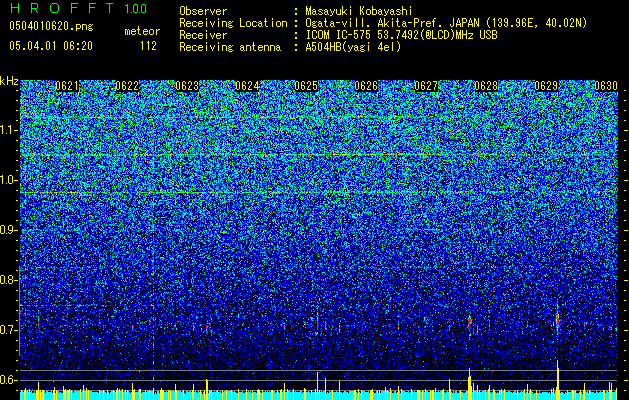
Task: Click the 0629 time marker
Action: 546,86
